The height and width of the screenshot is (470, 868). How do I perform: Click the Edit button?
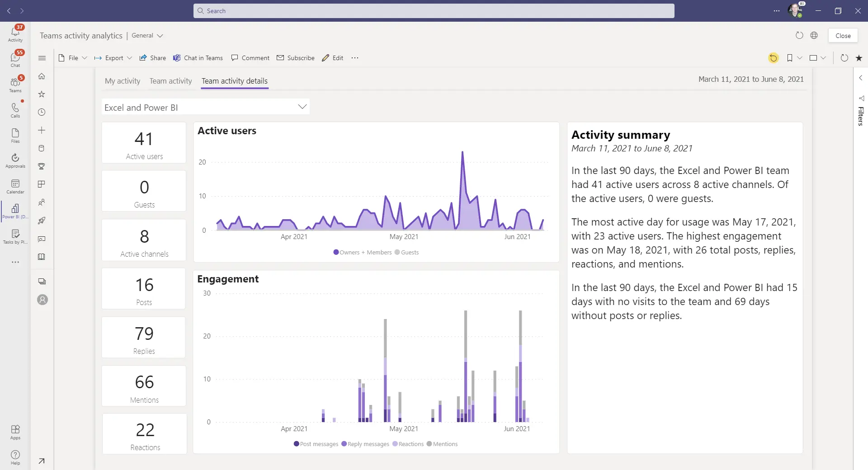[333, 58]
